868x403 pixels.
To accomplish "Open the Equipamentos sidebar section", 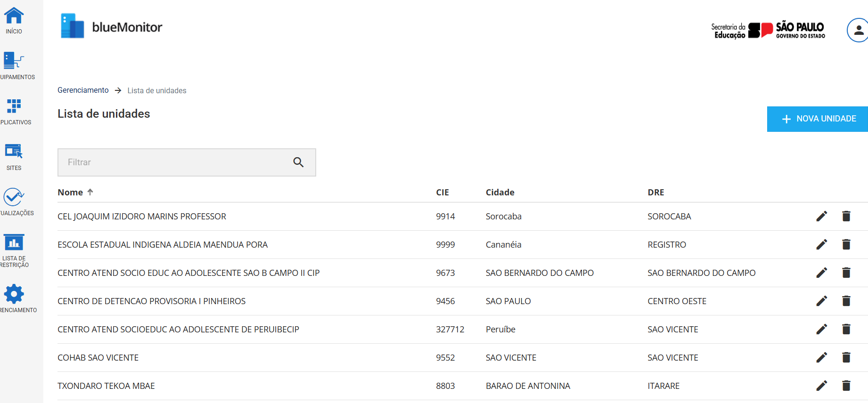I will 14,66.
